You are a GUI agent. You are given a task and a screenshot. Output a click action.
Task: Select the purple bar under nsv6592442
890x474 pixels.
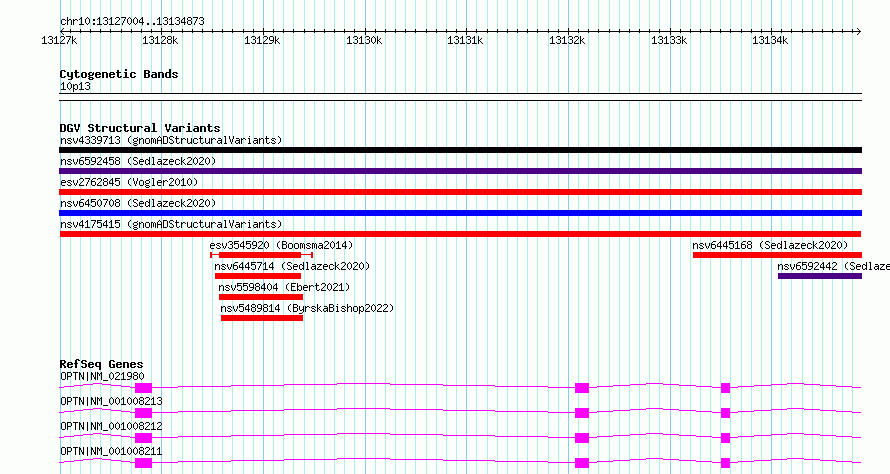820,276
